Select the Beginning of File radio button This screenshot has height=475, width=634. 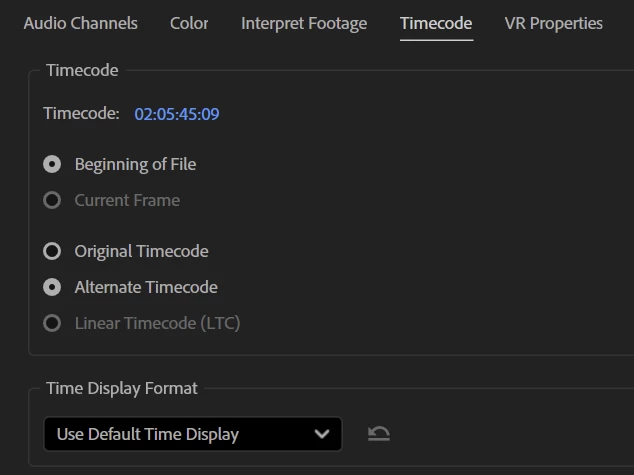coord(52,164)
